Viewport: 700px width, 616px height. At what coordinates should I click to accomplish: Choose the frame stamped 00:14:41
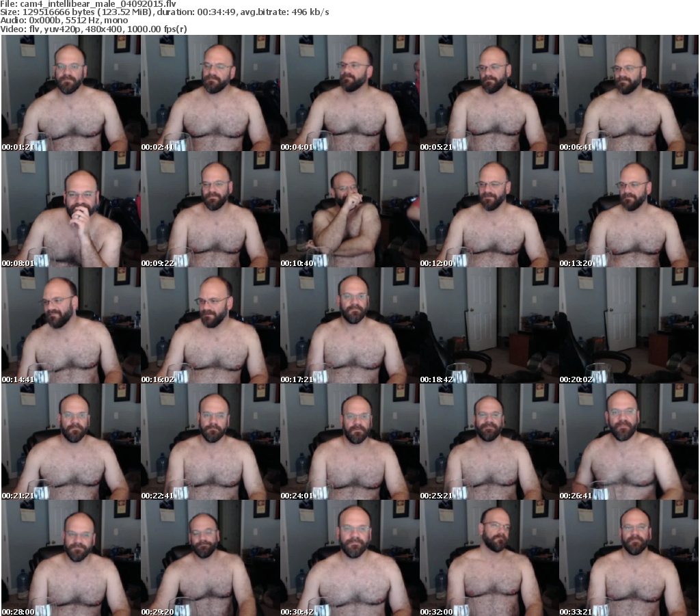71,325
